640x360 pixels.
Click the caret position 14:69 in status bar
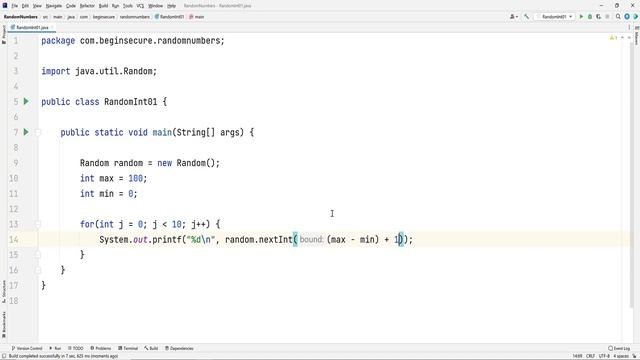pos(577,356)
